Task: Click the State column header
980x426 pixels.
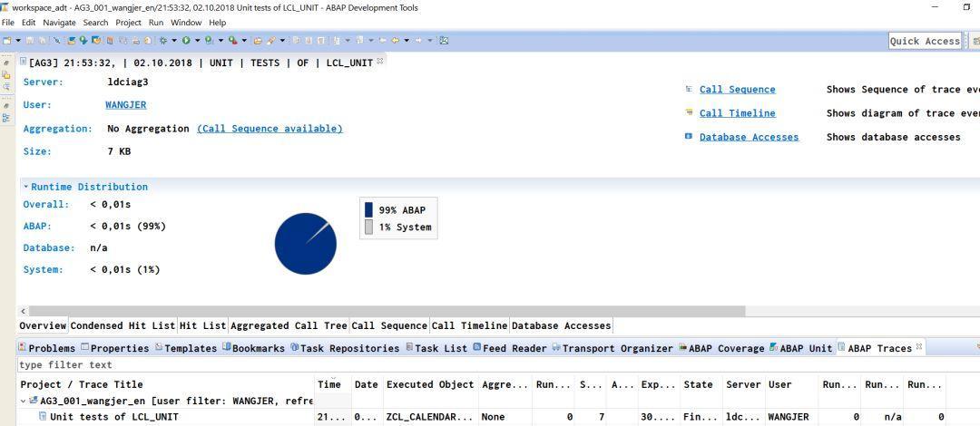Action: tap(701, 384)
